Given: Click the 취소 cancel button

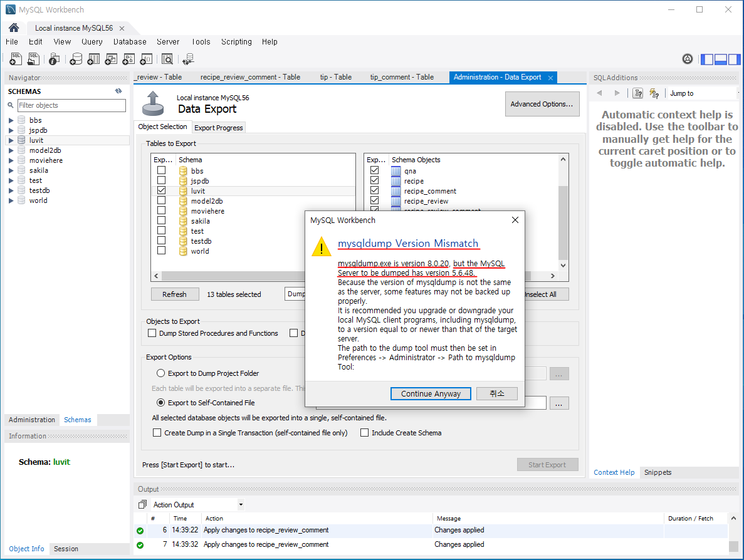Looking at the screenshot, I should click(497, 393).
